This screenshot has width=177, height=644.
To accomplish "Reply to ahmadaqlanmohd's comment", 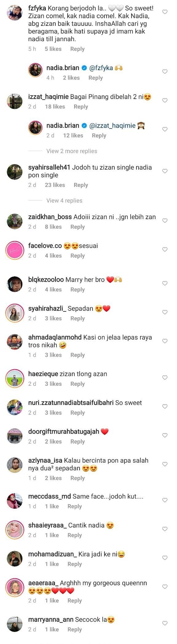I will (x=77, y=355).
